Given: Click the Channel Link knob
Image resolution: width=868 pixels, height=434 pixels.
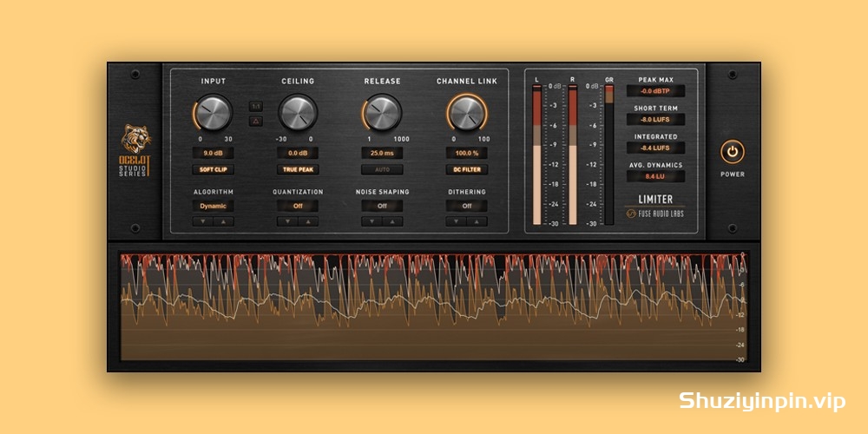Looking at the screenshot, I should click(467, 112).
